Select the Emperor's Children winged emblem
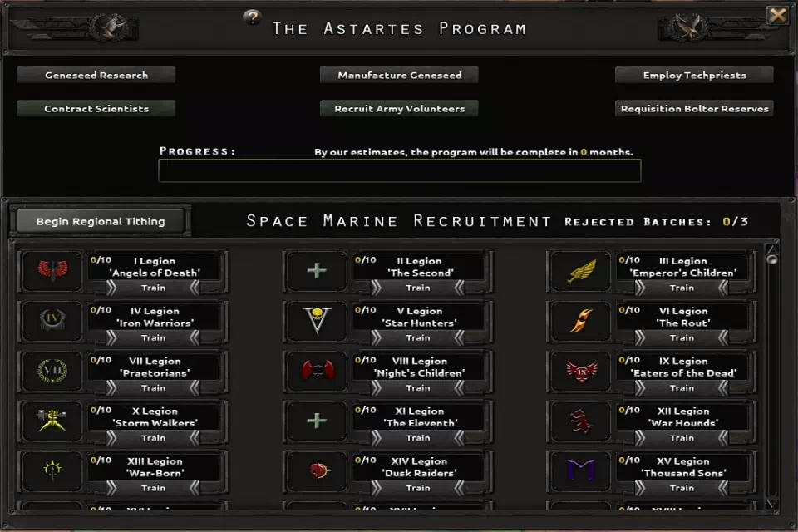 click(579, 271)
